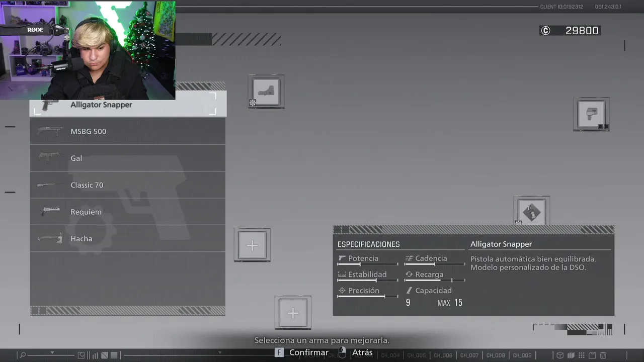The image size is (644, 362).
Task: Click the Estabilidad stat icon
Action: tap(342, 275)
